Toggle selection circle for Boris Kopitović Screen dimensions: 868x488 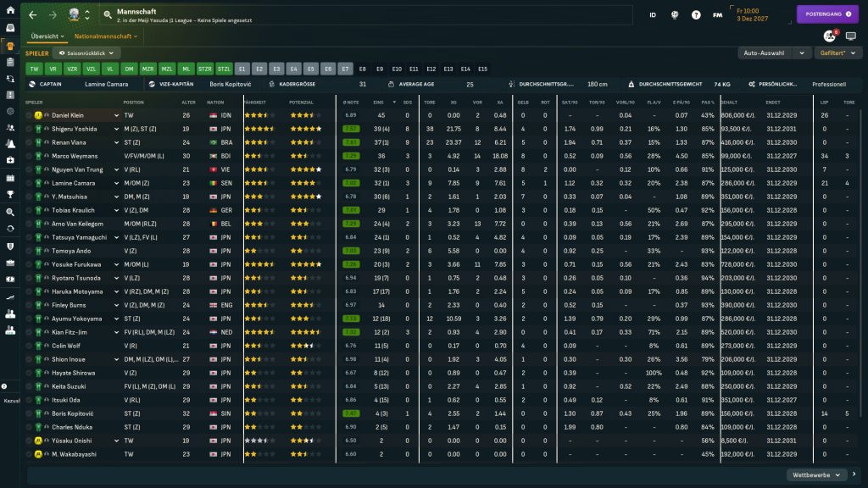coord(28,413)
